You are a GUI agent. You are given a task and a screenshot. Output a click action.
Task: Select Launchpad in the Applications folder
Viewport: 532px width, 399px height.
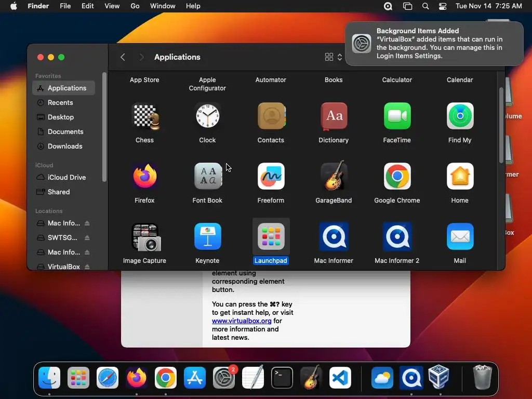tap(271, 237)
